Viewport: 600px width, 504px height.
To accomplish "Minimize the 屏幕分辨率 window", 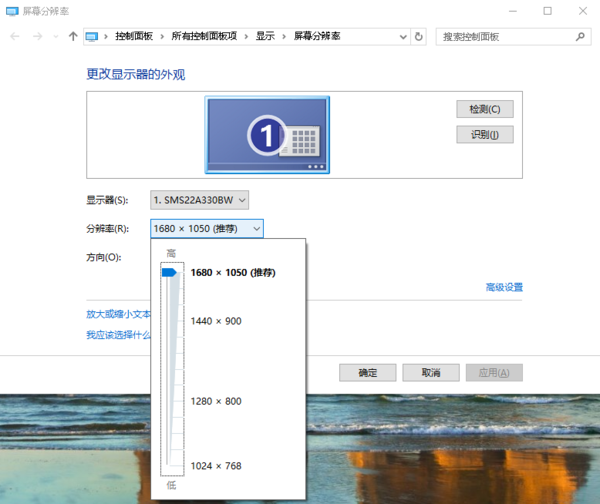I will pyautogui.click(x=513, y=11).
